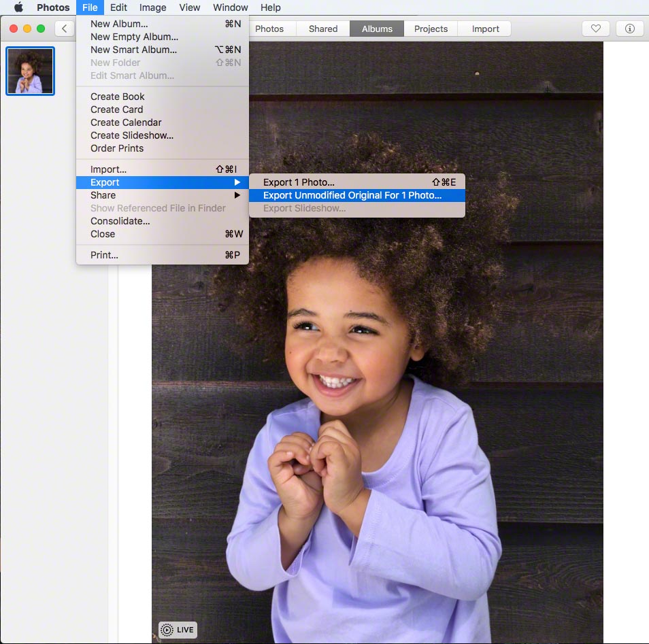Close the open File menu
The height and width of the screenshot is (644, 649).
point(90,7)
